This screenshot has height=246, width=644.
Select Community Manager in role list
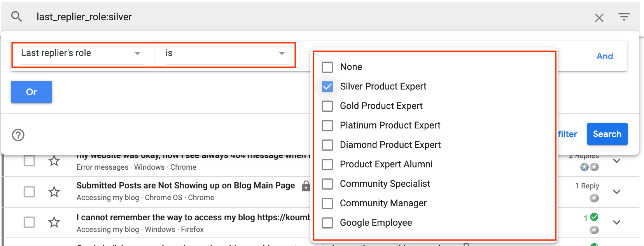[327, 203]
